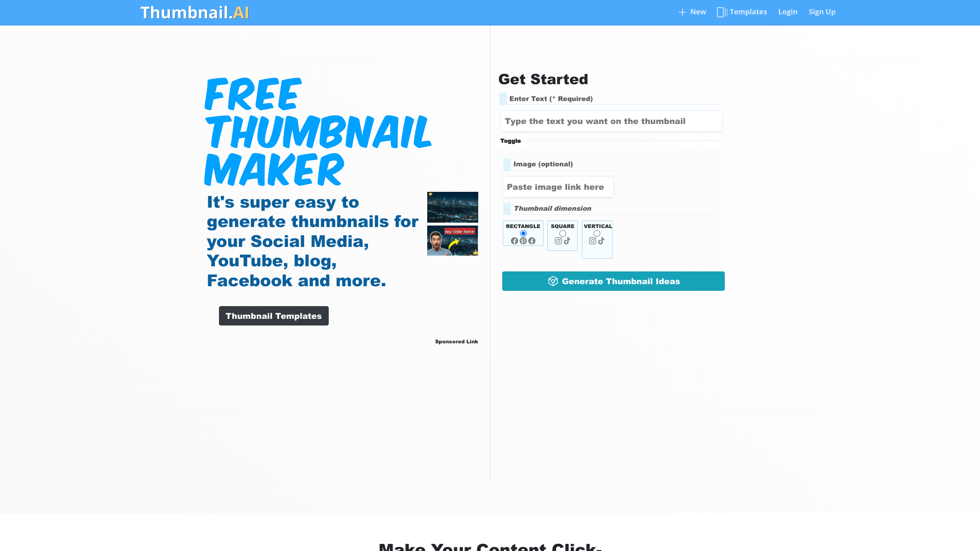Click the Thumbnail.AI logo icon
Viewport: 980px width, 551px height.
(194, 12)
